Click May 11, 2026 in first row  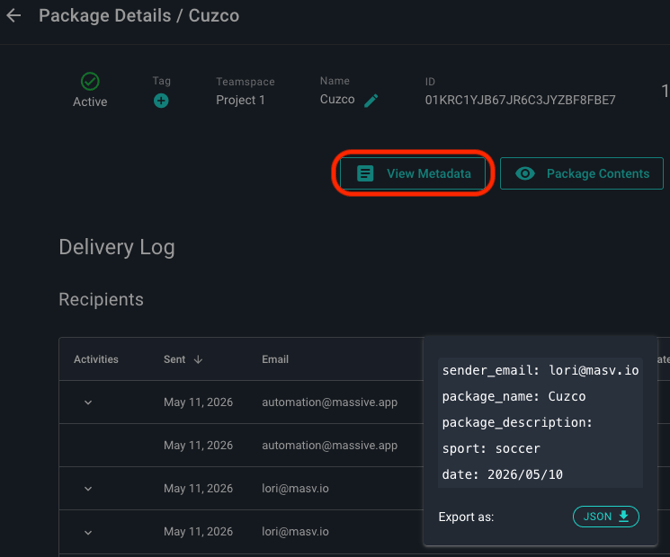pyautogui.click(x=198, y=402)
